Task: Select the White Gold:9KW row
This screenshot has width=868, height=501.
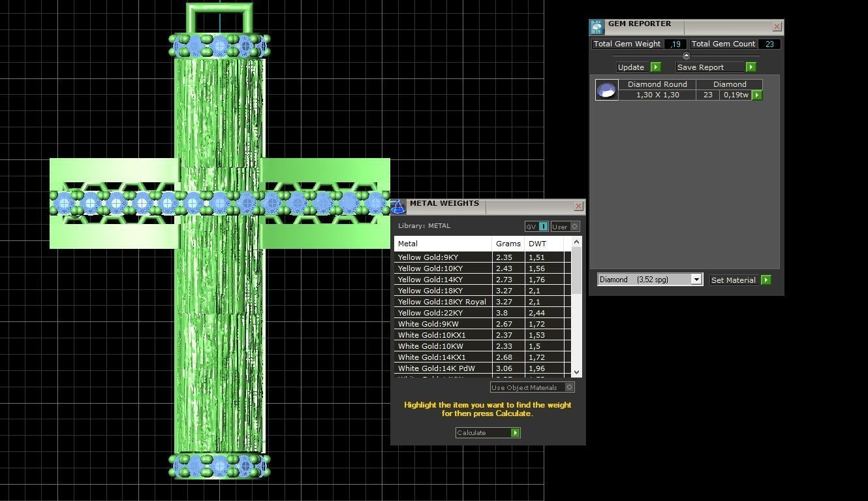Action: click(x=482, y=324)
